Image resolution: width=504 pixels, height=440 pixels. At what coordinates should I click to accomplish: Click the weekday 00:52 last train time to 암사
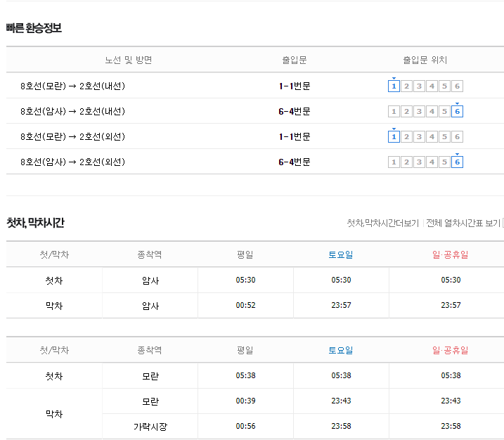coord(245,305)
